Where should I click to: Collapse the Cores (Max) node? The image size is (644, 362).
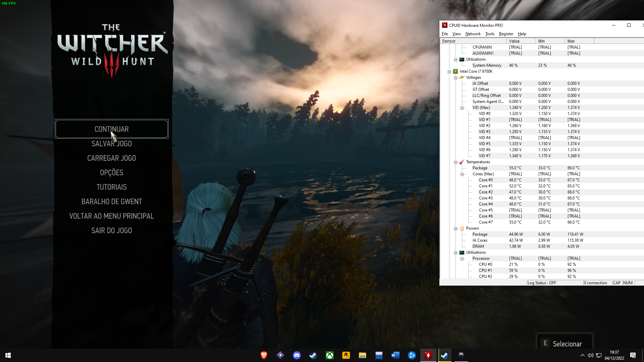(x=462, y=174)
